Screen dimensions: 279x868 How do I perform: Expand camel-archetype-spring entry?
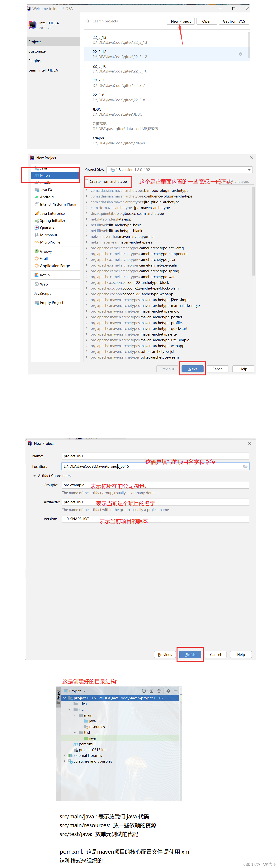click(x=87, y=271)
